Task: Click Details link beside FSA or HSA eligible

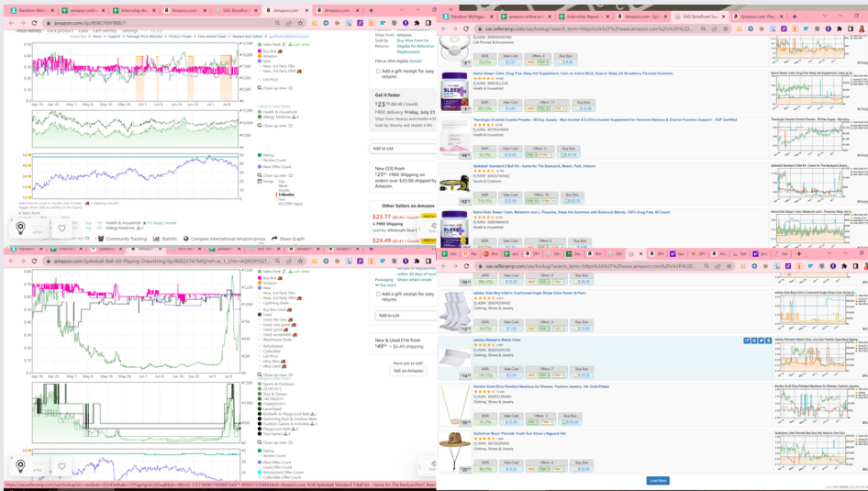Action: (x=416, y=61)
